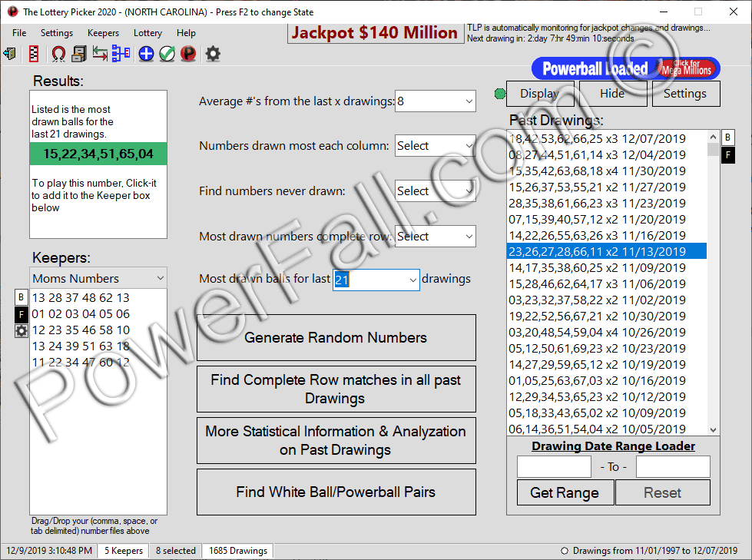Click the red app icon in the title bar

(12, 12)
